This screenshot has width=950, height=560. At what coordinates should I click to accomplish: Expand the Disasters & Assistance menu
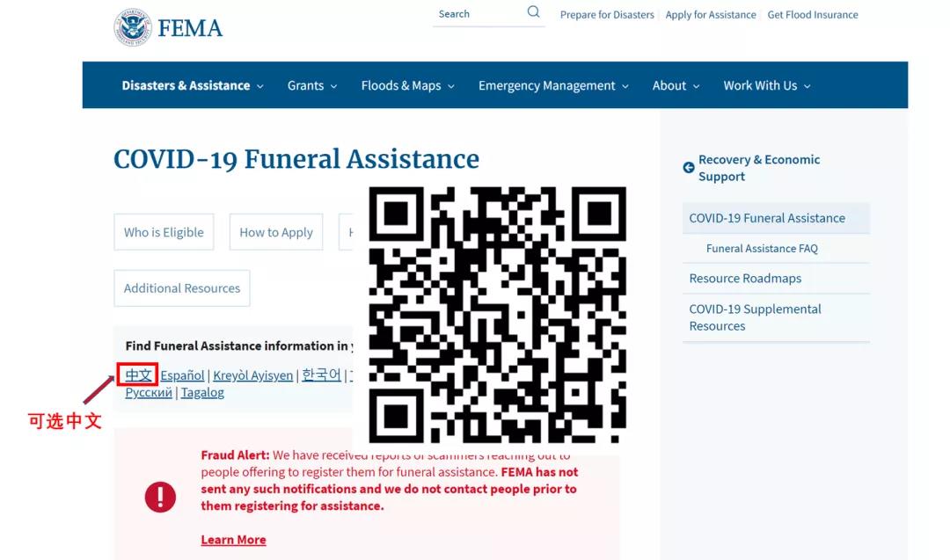point(193,85)
